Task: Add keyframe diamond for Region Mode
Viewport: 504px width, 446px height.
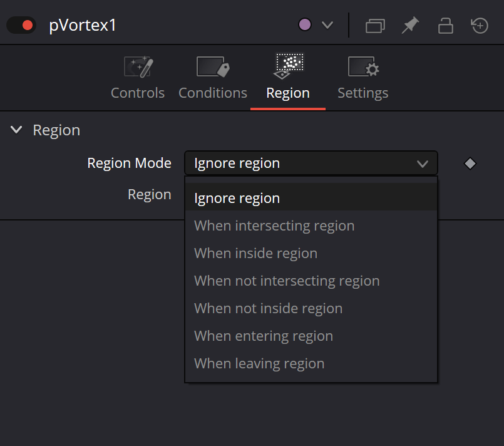Action: [470, 163]
